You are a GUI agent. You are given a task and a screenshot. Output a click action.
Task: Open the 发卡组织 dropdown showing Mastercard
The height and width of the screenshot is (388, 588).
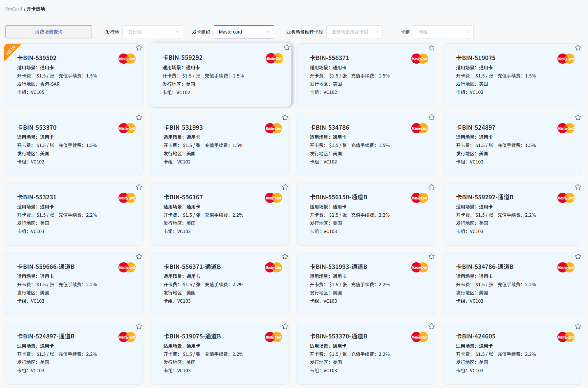point(244,32)
